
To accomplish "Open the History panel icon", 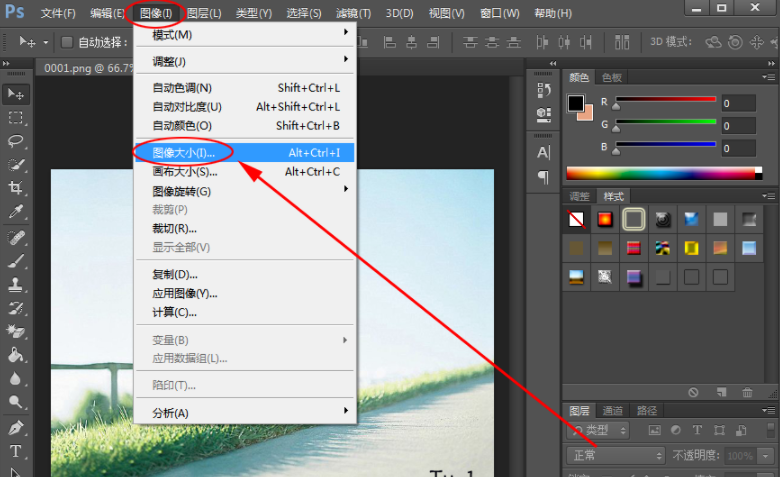I will coord(544,90).
